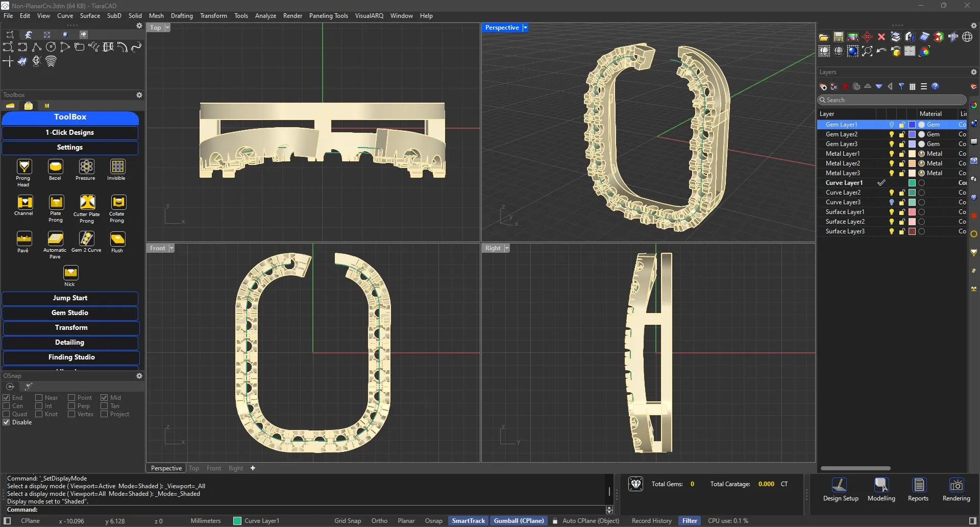This screenshot has width=980, height=527.
Task: Expand the Front viewport menu arrow
Action: [171, 248]
